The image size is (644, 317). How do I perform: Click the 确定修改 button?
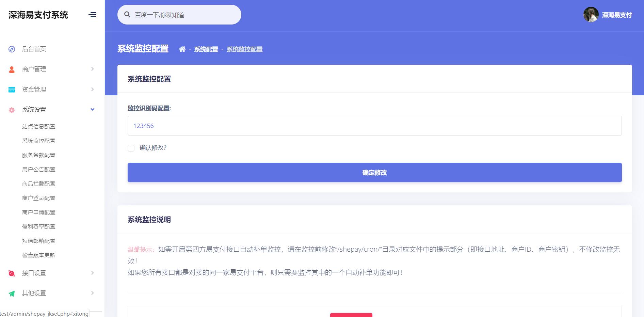coord(374,172)
